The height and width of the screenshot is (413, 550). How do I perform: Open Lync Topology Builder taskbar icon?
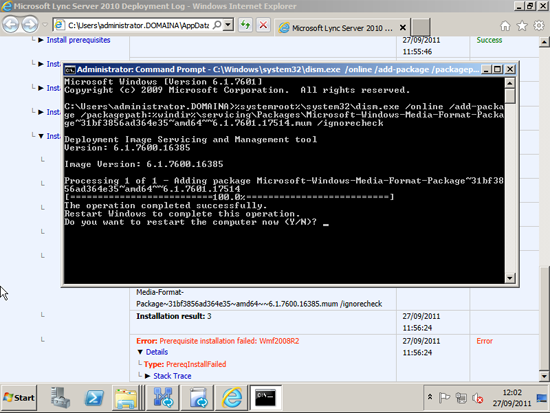tap(163, 398)
